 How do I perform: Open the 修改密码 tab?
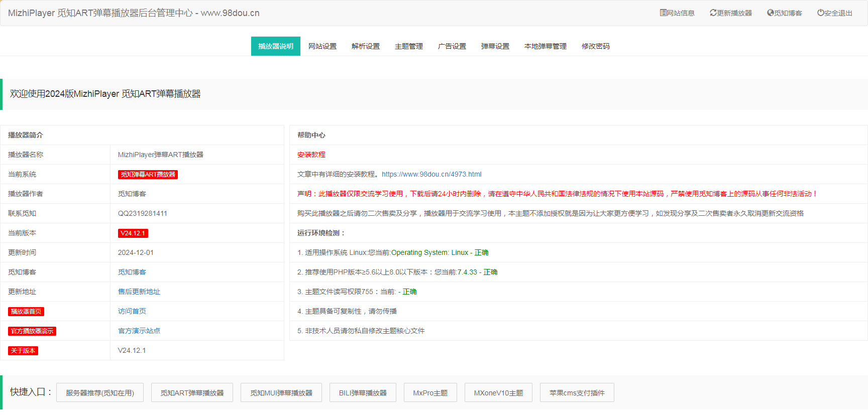(x=596, y=46)
